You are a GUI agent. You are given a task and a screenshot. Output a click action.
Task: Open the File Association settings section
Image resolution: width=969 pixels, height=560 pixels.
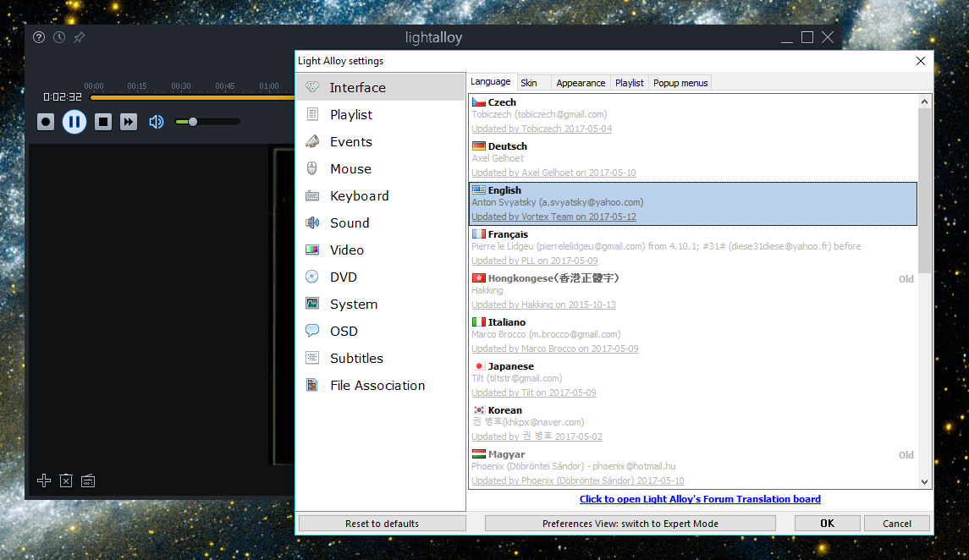(381, 386)
